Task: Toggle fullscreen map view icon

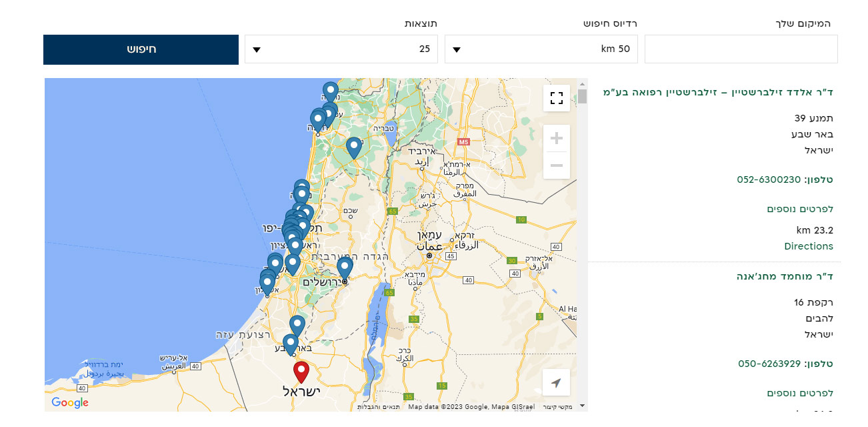Action: click(x=557, y=99)
